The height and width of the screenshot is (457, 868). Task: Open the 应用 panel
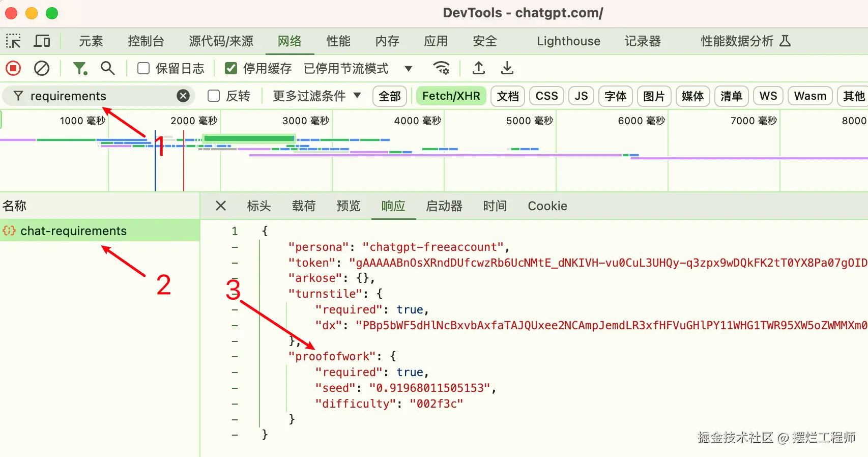click(x=436, y=41)
